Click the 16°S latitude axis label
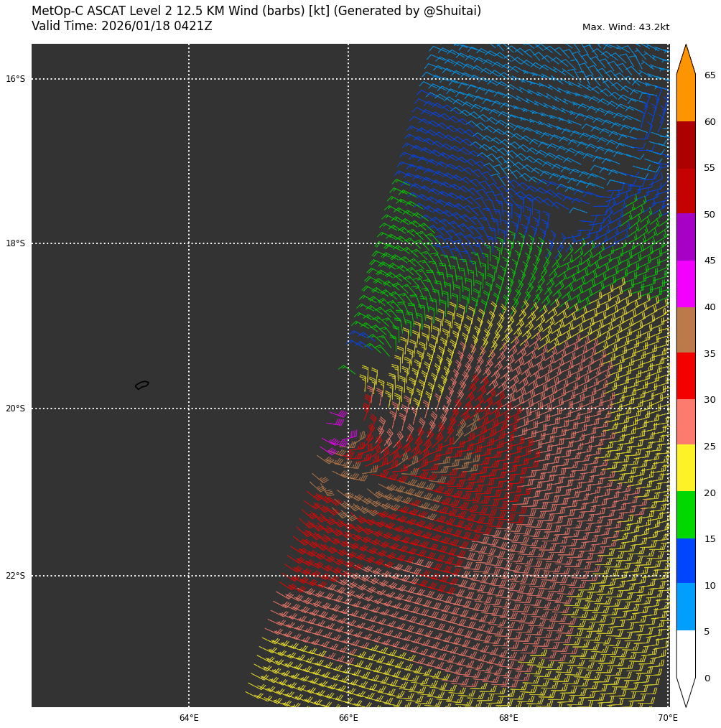This screenshot has width=721, height=728. [15, 79]
